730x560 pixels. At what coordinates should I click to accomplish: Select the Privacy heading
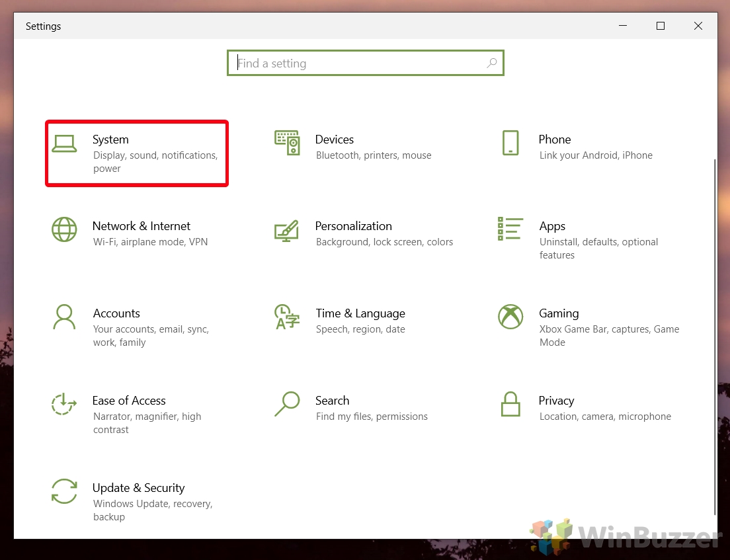click(x=556, y=401)
